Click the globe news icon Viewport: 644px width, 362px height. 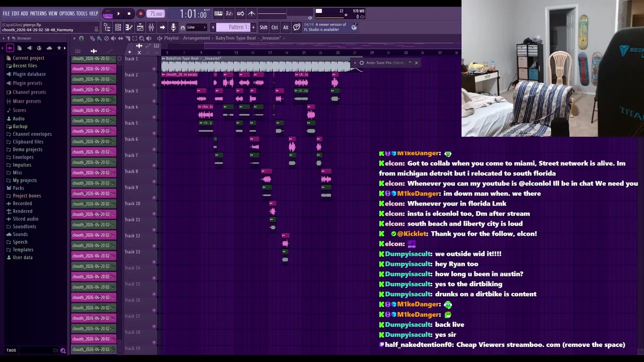coord(354,27)
